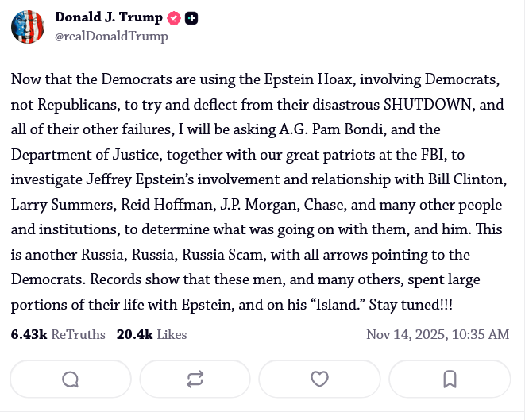The height and width of the screenshot is (420, 525).
Task: Open the Nov 14, 2025 timestamp link
Action: click(438, 335)
